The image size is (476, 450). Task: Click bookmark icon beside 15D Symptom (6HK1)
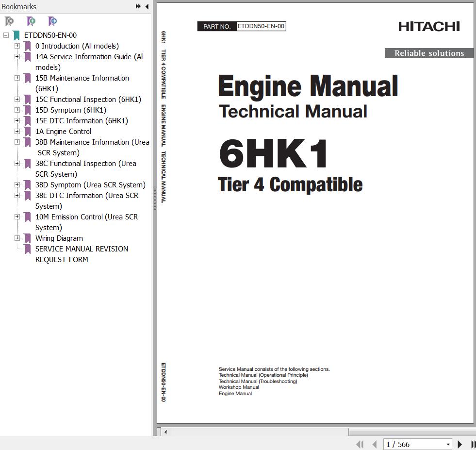pyautogui.click(x=28, y=110)
